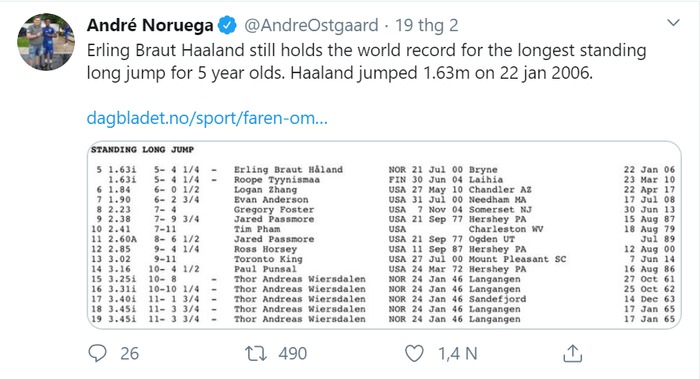Open the standing long jump table image
Screen dimensions: 700x379
[384, 235]
